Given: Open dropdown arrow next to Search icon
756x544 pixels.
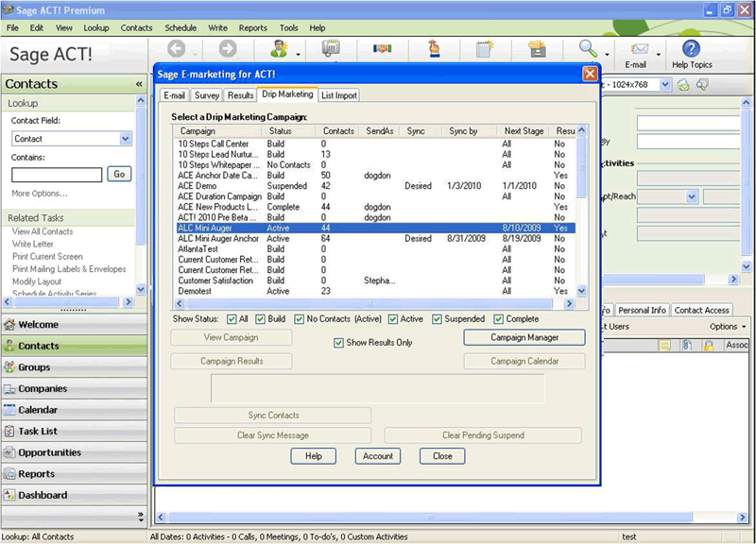Looking at the screenshot, I should tap(607, 55).
